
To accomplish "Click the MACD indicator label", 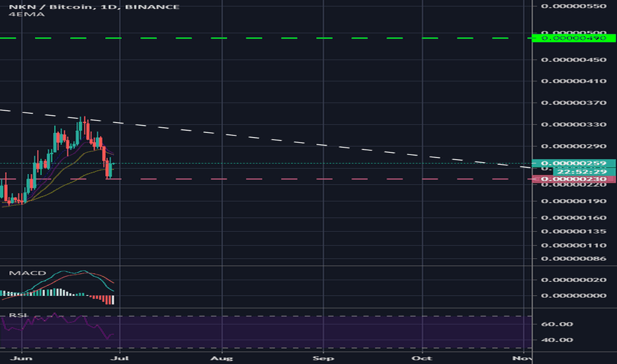I will (x=28, y=273).
